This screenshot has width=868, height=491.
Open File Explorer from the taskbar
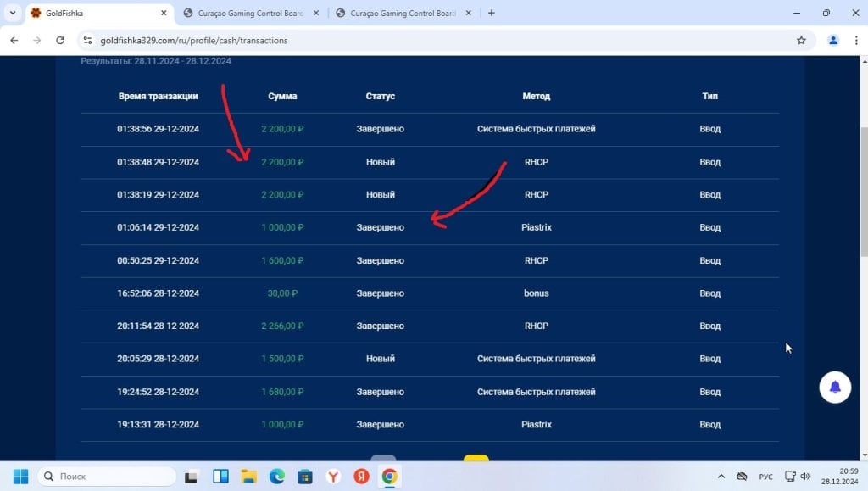point(248,476)
